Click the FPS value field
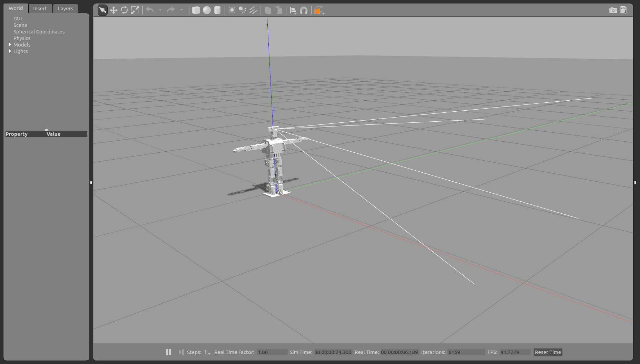 click(515, 352)
